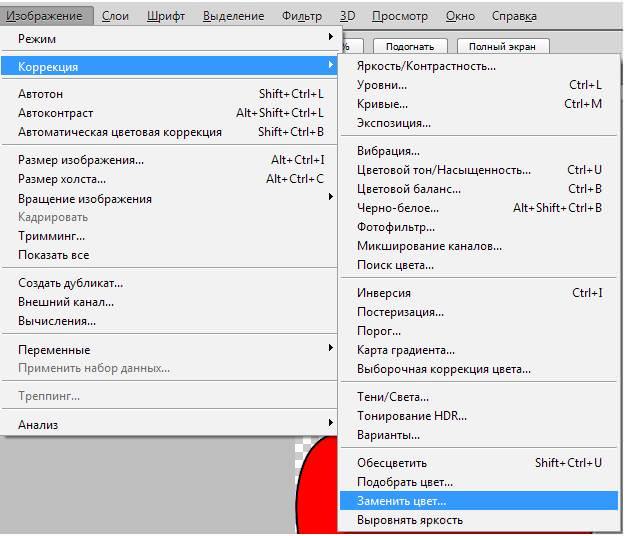Select Черно-белое adjustment
This screenshot has height=536, width=626.
click(x=478, y=208)
